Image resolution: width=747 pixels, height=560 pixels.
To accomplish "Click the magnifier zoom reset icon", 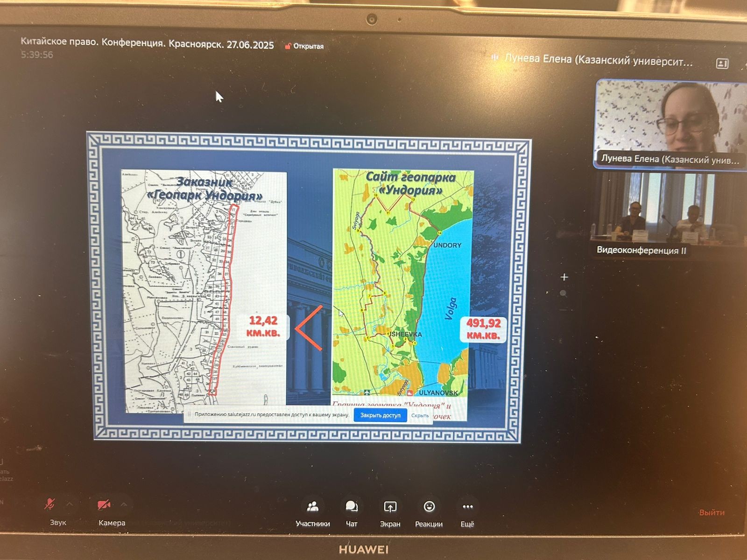I will coord(564,294).
